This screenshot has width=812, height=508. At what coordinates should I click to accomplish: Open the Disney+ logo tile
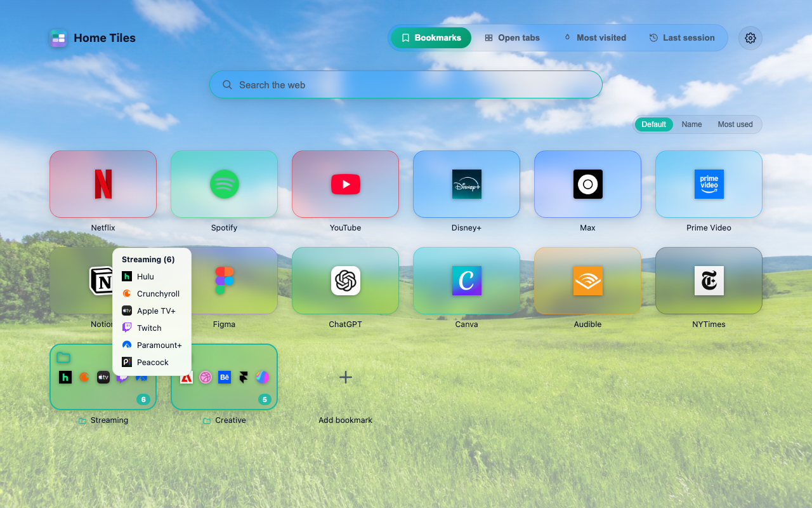coord(466,184)
